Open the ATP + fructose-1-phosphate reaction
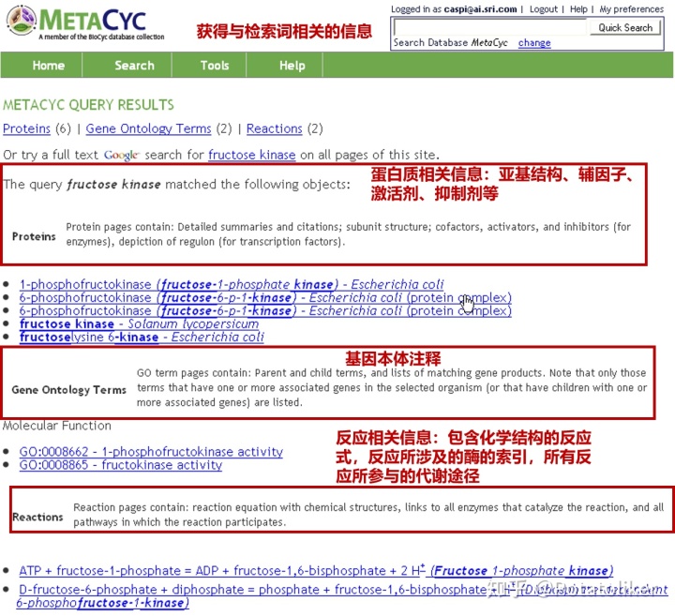The image size is (675, 616). coord(316,571)
